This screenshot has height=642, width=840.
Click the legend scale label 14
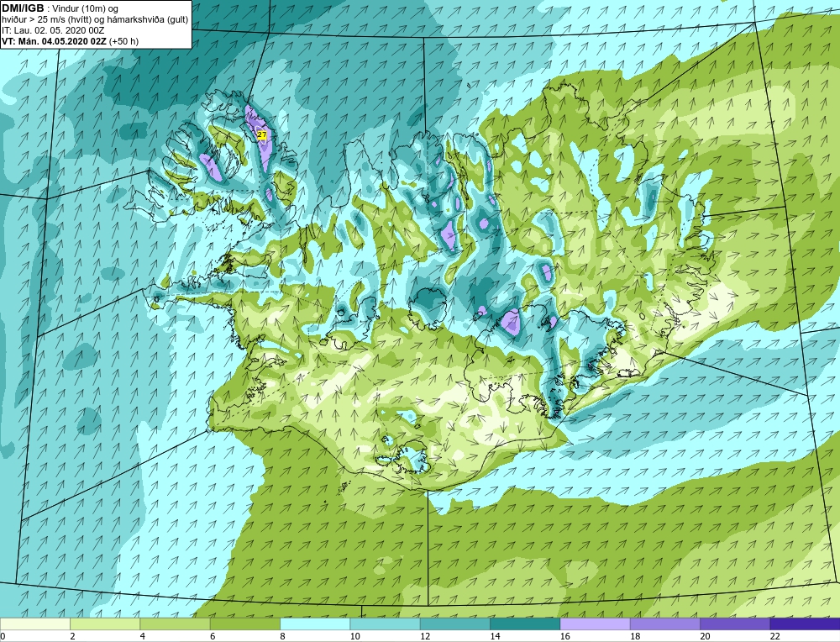click(x=495, y=636)
